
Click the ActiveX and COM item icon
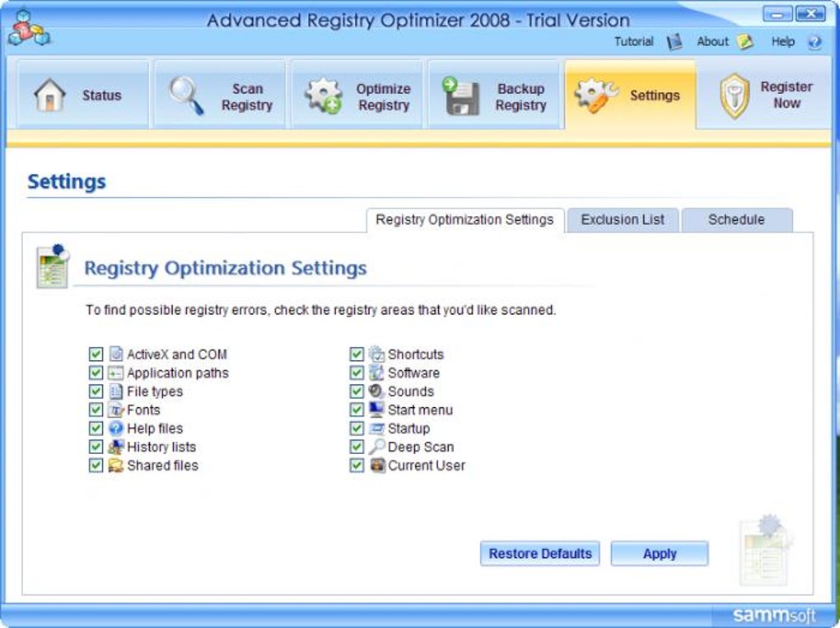point(116,354)
